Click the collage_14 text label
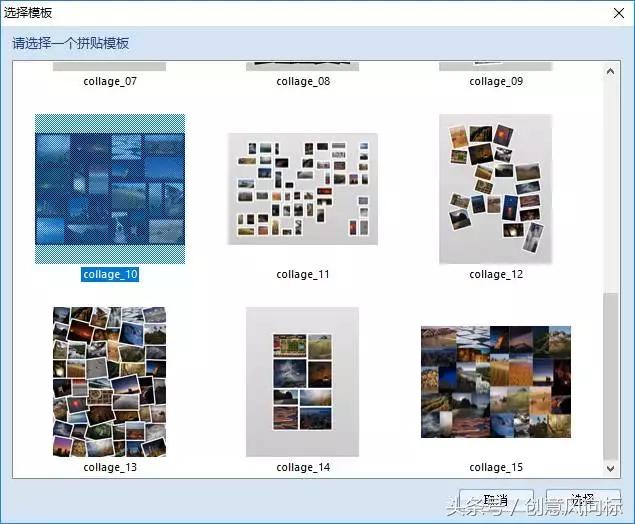The width and height of the screenshot is (635, 524). click(x=302, y=467)
